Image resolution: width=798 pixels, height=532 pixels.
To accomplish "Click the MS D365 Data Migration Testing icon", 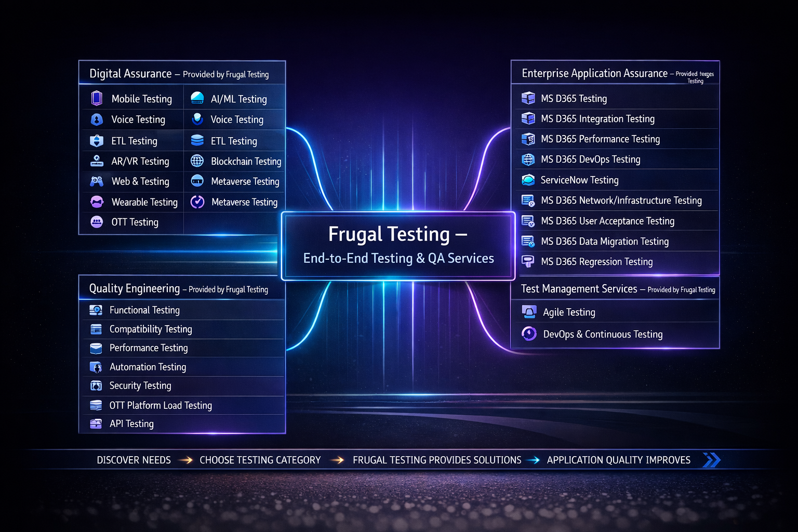I will tap(528, 241).
